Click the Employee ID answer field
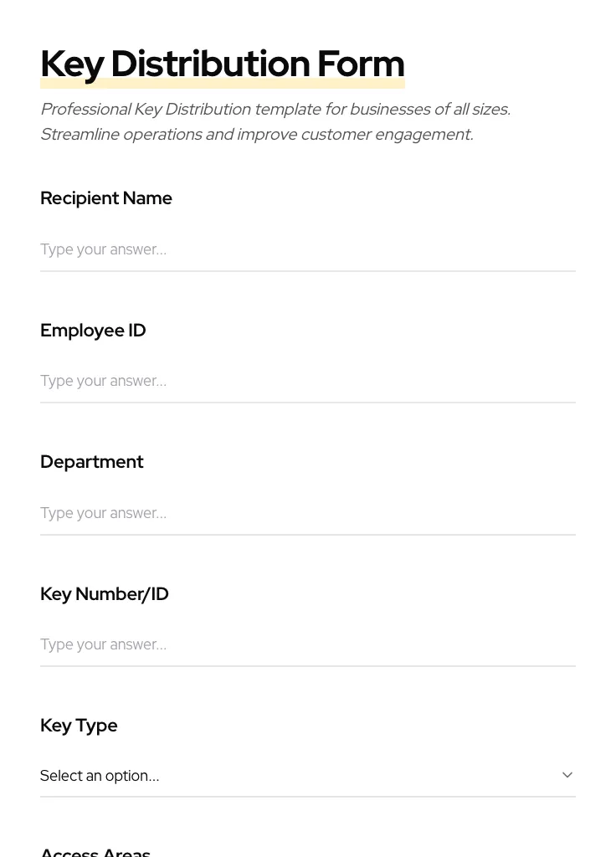The width and height of the screenshot is (616, 857). click(308, 381)
